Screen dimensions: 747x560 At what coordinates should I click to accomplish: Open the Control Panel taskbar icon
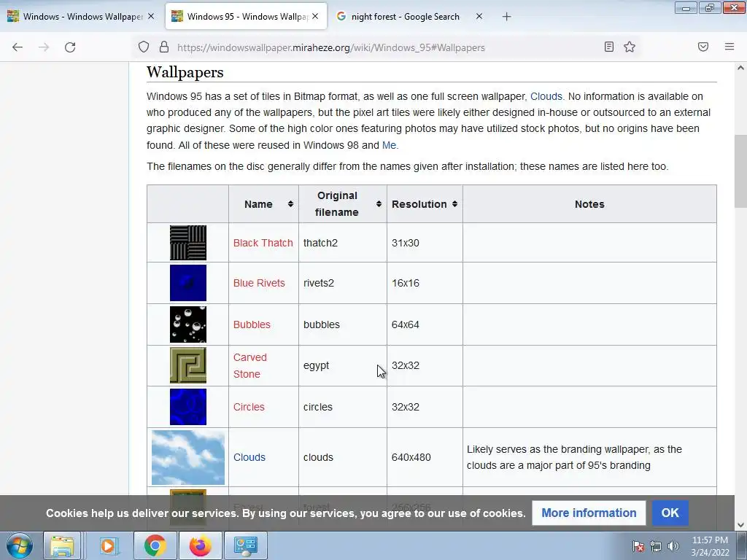245,545
